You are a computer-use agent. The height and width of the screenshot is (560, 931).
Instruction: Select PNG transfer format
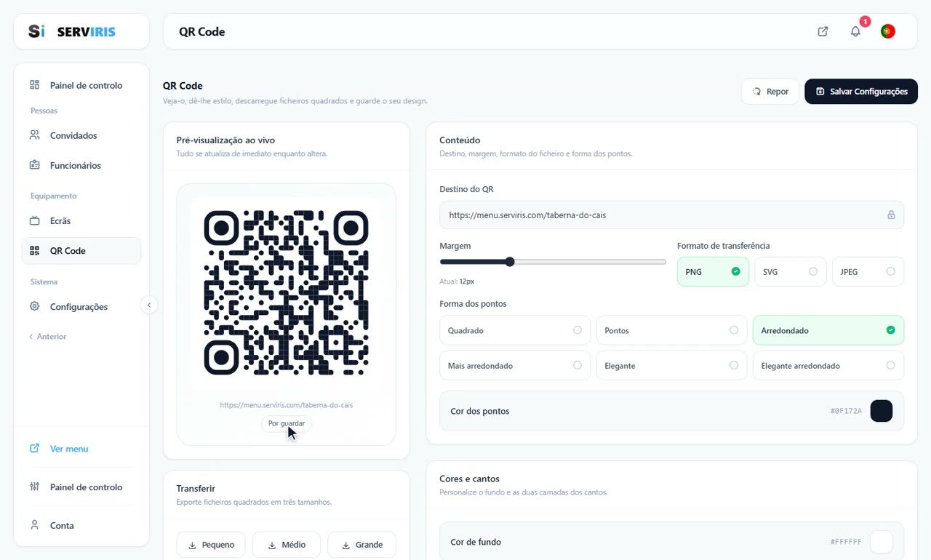(713, 271)
